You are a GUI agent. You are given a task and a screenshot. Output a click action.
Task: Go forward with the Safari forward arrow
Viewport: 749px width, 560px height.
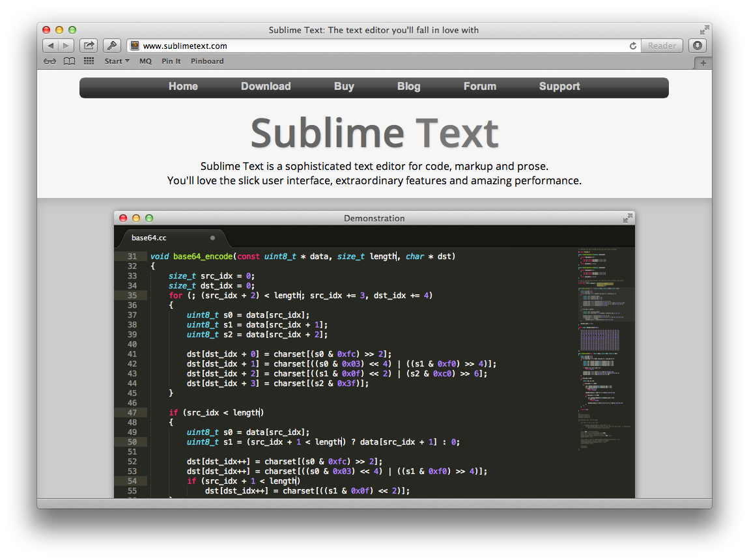click(66, 46)
